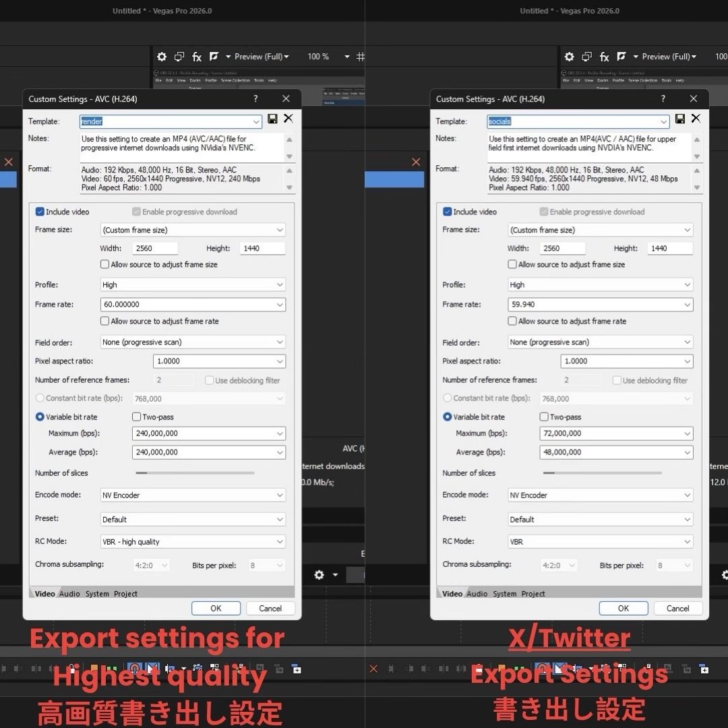728x728 pixels.
Task: Switch to System tab in socials dialog
Action: pos(505,594)
